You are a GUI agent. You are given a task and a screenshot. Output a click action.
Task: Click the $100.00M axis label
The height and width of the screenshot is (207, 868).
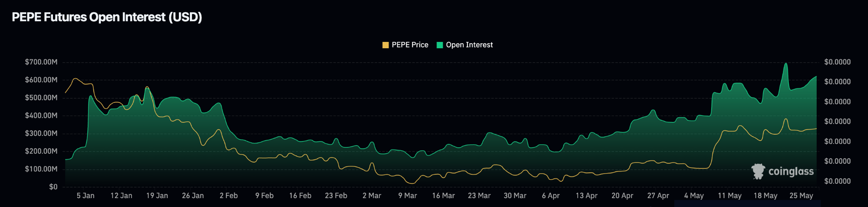pos(41,169)
